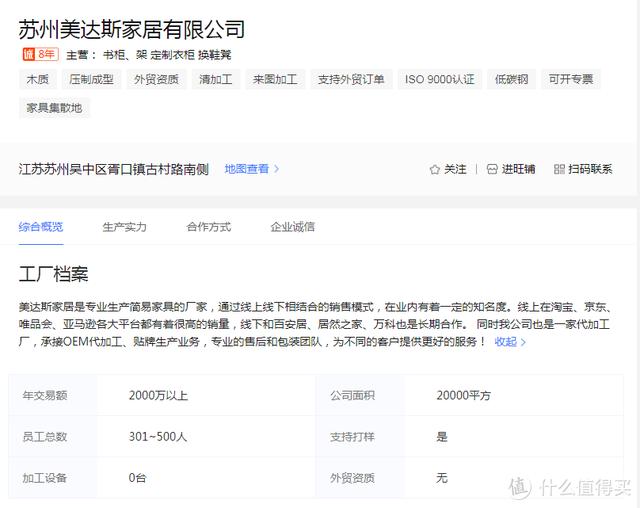This screenshot has width=640, height=508.
Task: Open the 生产实力 tab
Action: tap(124, 227)
